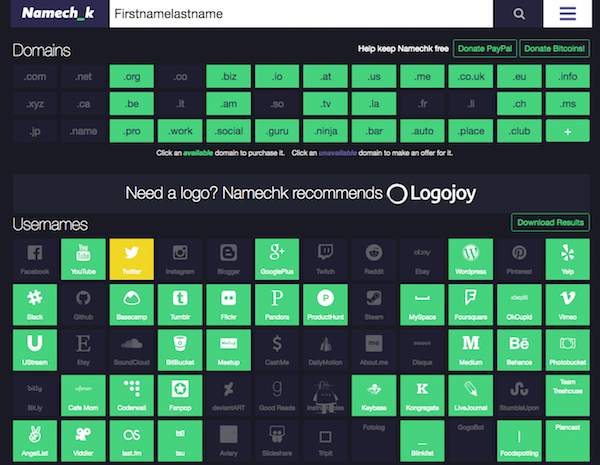Click the yellow Twitter tile
This screenshot has height=465, width=600.
click(x=132, y=259)
